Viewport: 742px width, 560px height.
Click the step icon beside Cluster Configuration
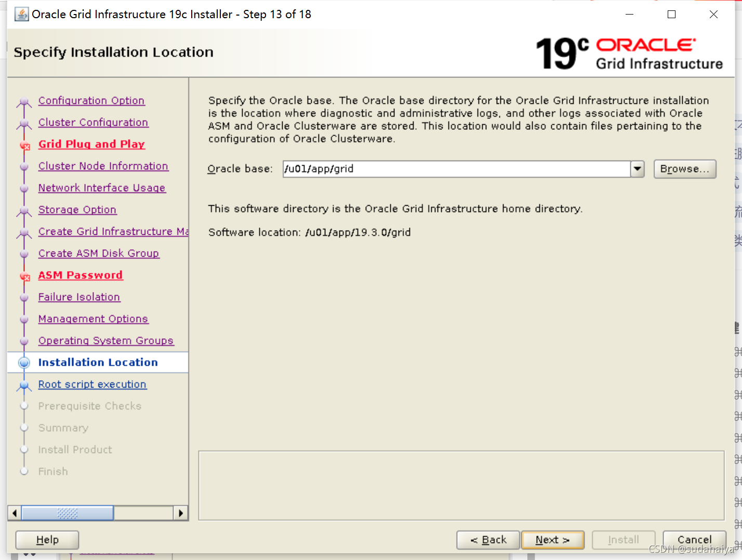coord(24,124)
